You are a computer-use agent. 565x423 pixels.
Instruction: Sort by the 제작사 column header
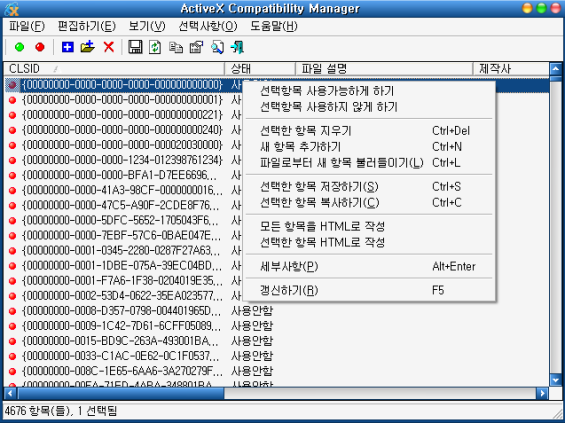click(x=511, y=68)
